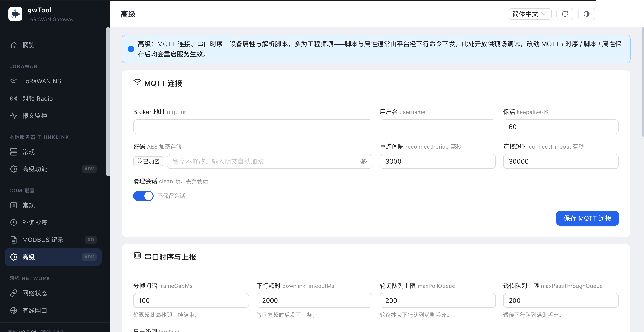Toggle dark/light theme contrast icon

(x=586, y=14)
